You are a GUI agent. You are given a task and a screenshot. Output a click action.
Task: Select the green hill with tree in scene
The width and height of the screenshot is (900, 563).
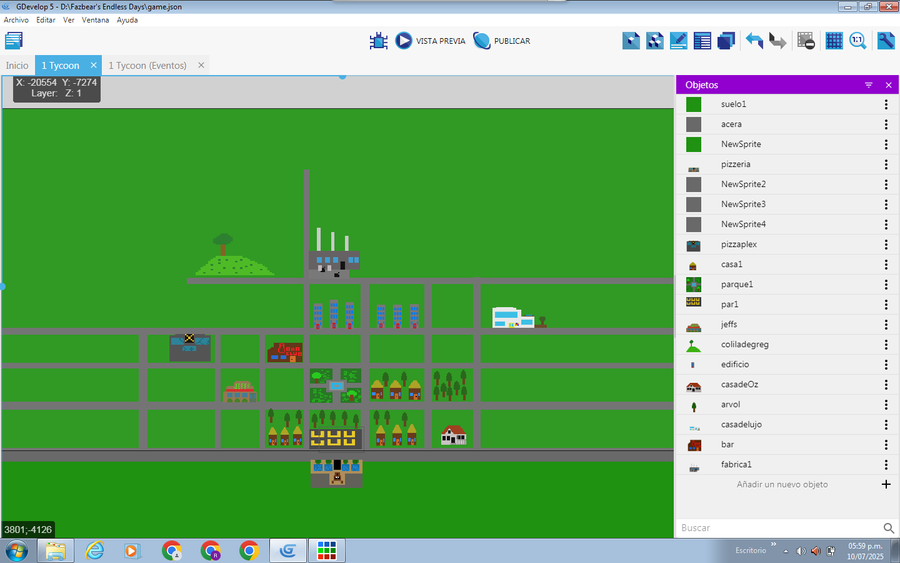tap(234, 255)
